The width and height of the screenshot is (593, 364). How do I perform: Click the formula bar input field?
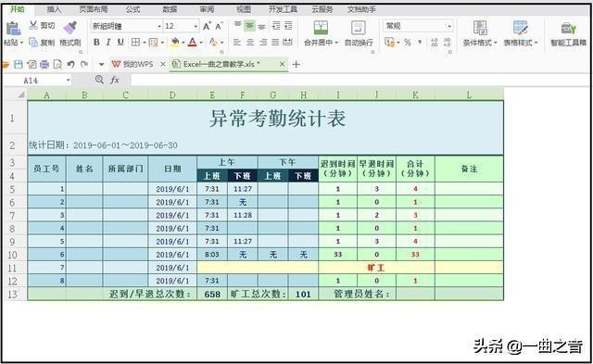[360, 81]
